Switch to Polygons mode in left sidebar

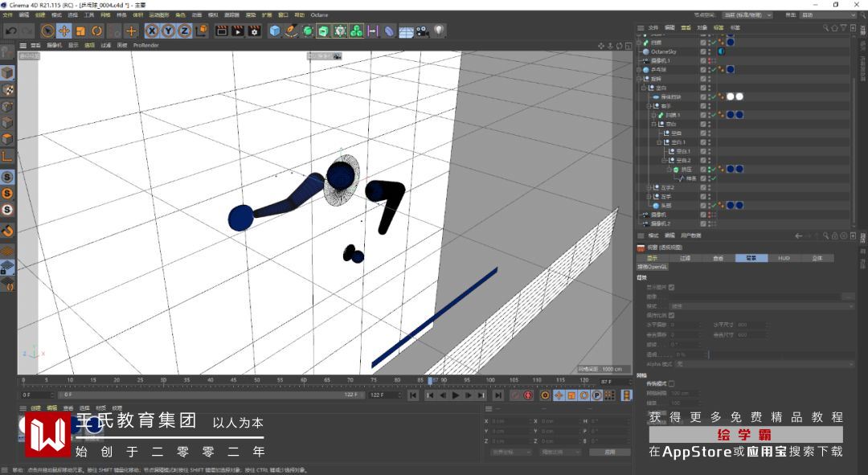(x=7, y=139)
